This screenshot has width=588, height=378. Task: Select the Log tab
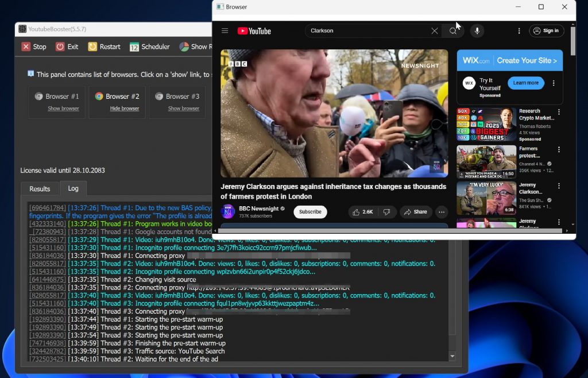pos(73,188)
